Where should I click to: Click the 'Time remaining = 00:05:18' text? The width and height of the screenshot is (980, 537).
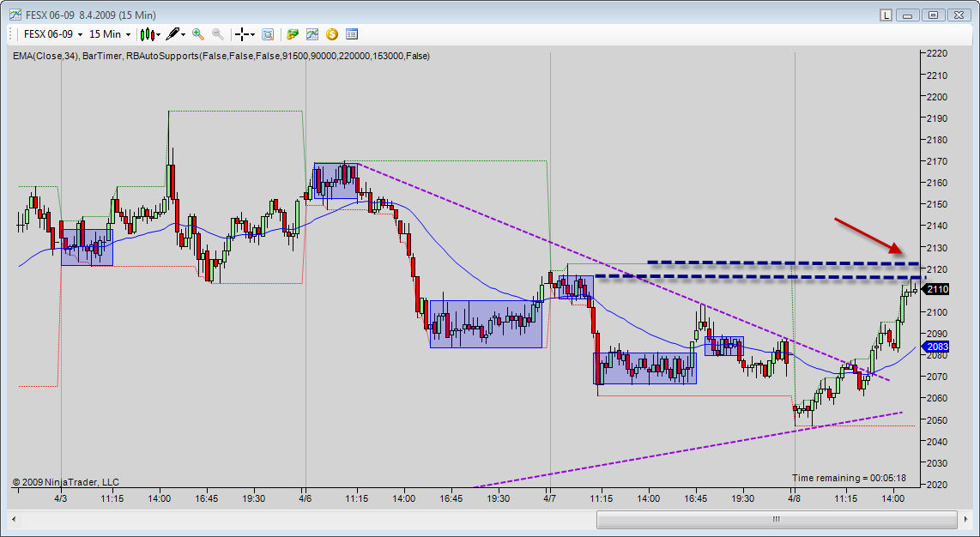coord(849,479)
